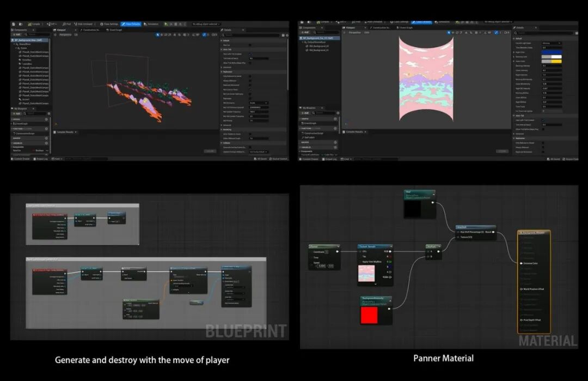Collapse the Rendering section in mountains window
The image size is (588, 381).
point(222,130)
